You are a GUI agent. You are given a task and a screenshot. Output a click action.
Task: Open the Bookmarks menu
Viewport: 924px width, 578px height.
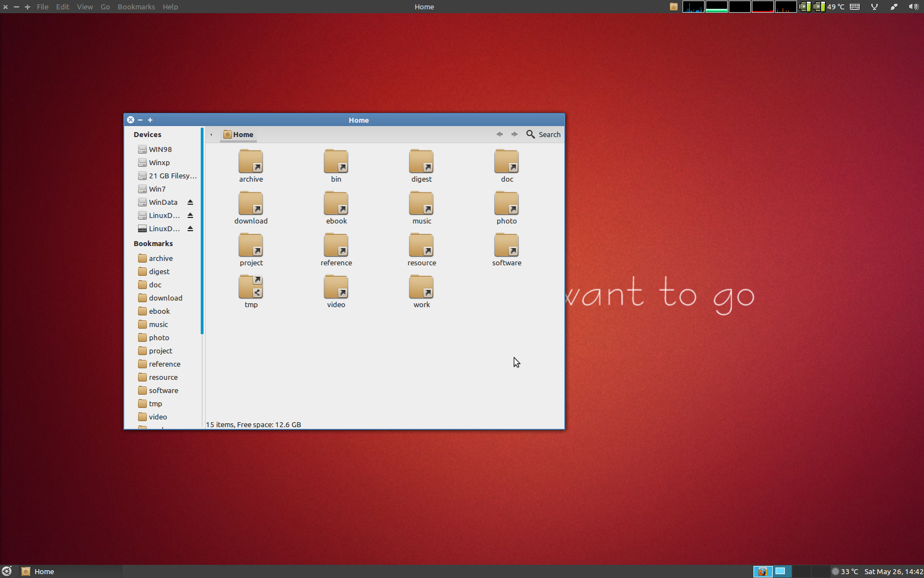(x=136, y=7)
